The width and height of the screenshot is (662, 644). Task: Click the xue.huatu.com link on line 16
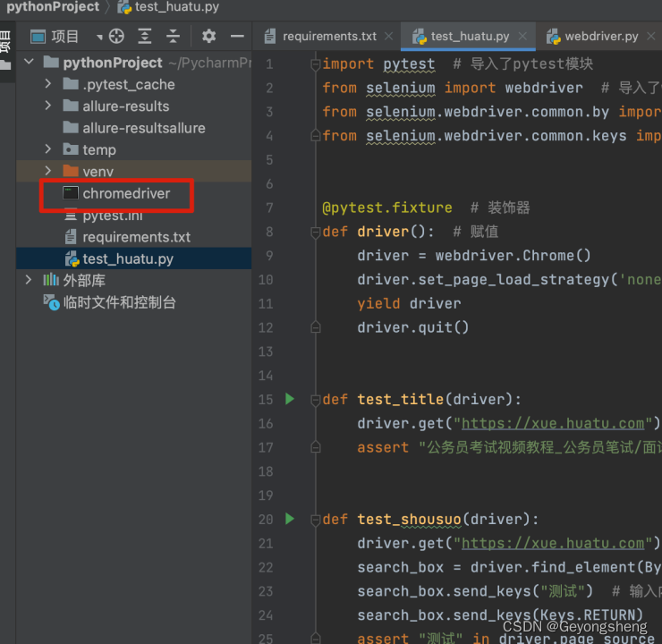pyautogui.click(x=553, y=423)
